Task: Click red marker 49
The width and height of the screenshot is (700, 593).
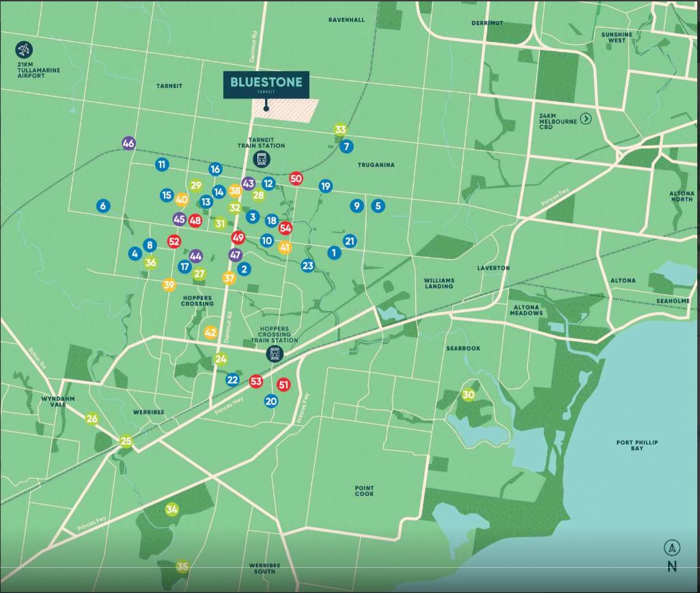Action: [238, 238]
